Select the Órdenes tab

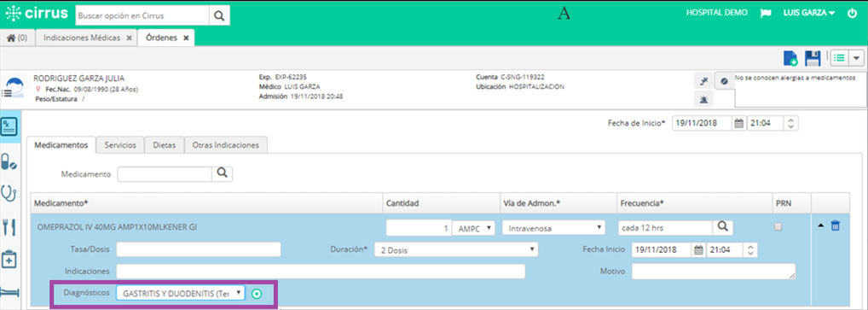tap(162, 38)
